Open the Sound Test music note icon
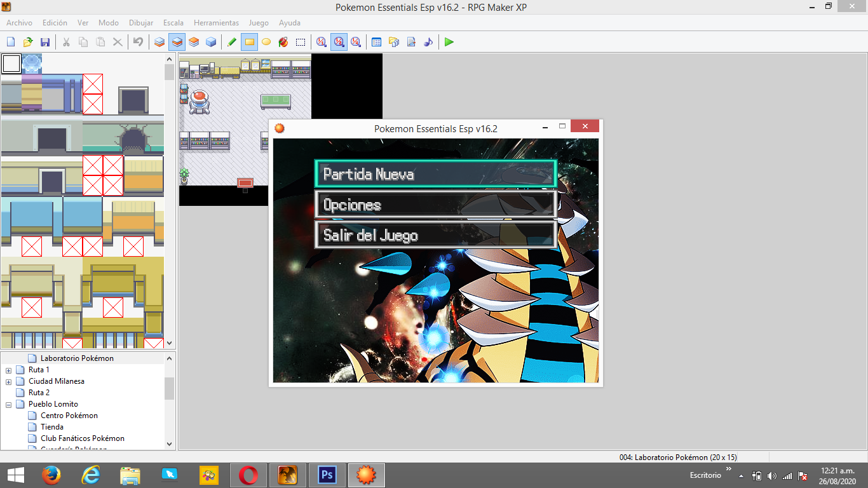Image resolution: width=868 pixels, height=488 pixels. coord(428,42)
